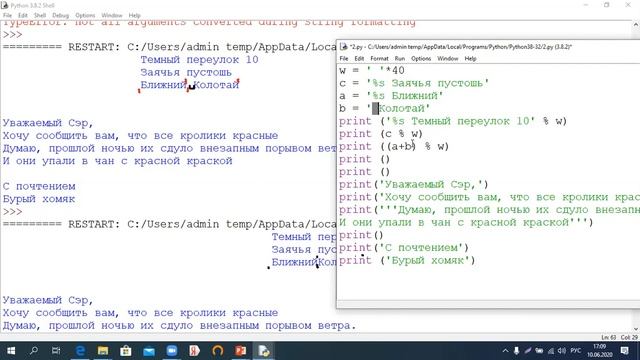The height and width of the screenshot is (360, 640).
Task: Open Window menu in 2.py editor window
Action: (448, 59)
